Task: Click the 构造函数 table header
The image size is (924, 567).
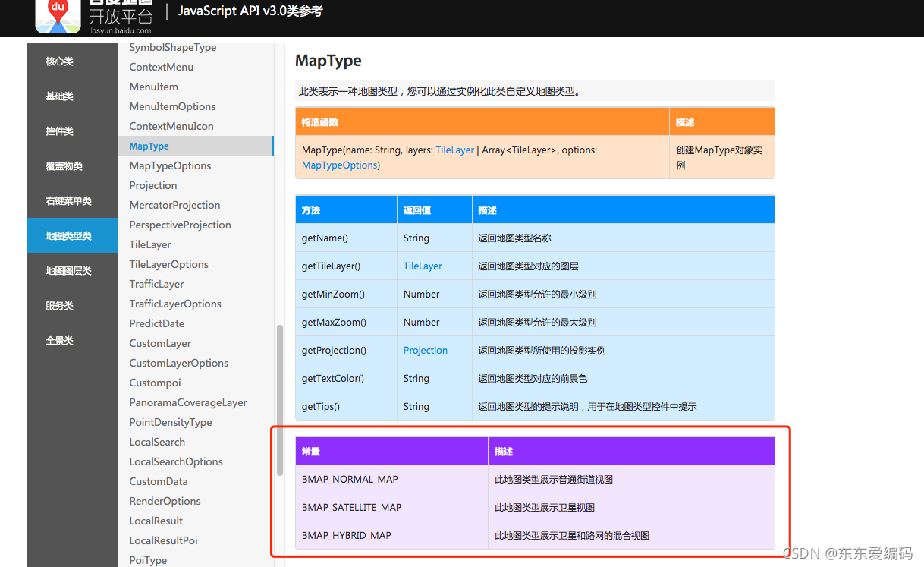Action: [x=482, y=121]
